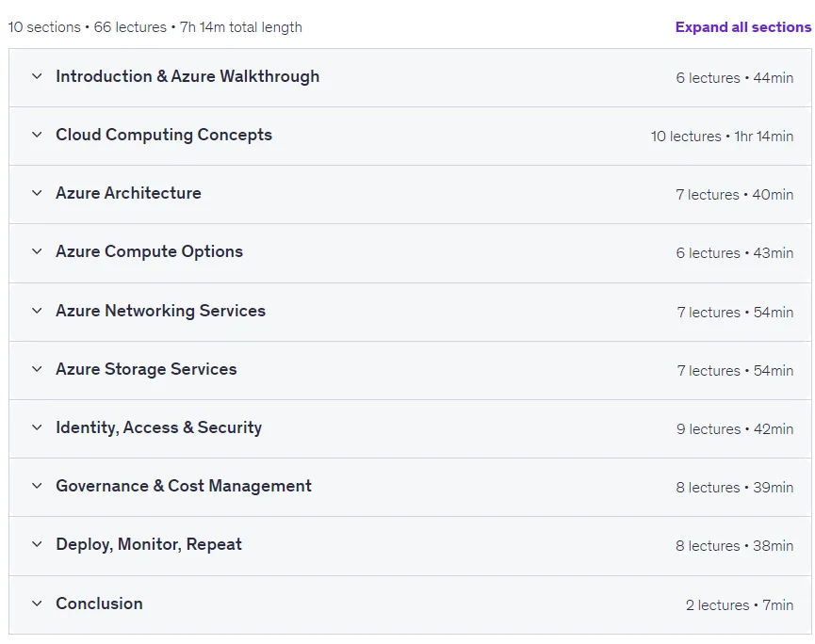815x644 pixels.
Task: Open the Governance & Cost Management section title
Action: click(x=184, y=486)
